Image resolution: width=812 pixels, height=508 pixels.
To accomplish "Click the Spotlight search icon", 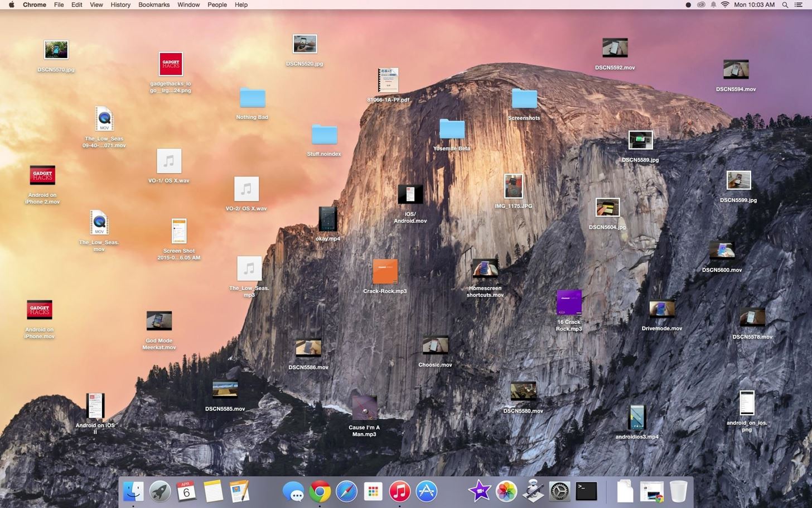I will 785,4.
